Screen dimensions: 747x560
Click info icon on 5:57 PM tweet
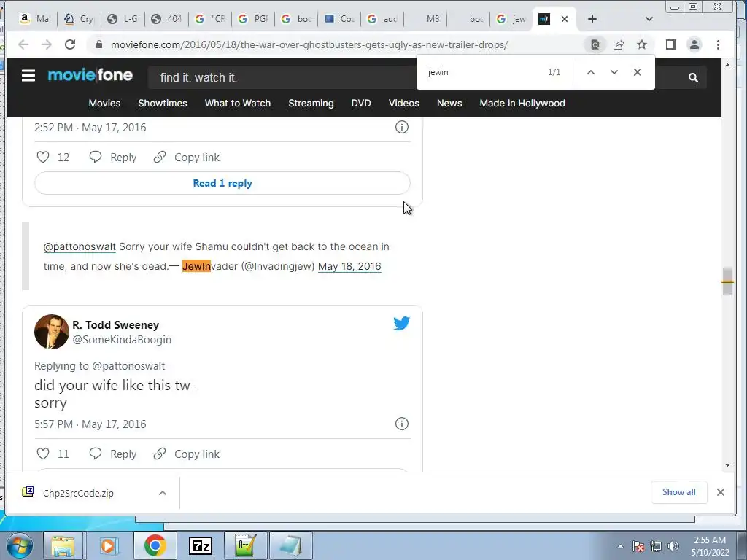(x=402, y=424)
